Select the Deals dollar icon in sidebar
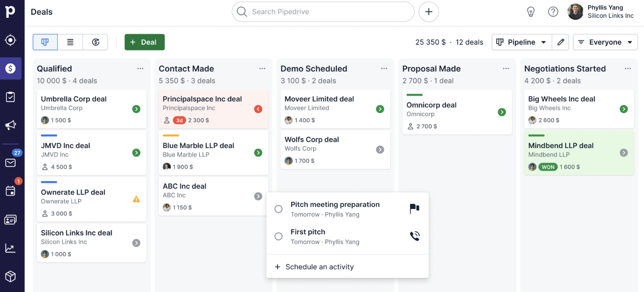This screenshot has height=292, width=644. tap(11, 69)
